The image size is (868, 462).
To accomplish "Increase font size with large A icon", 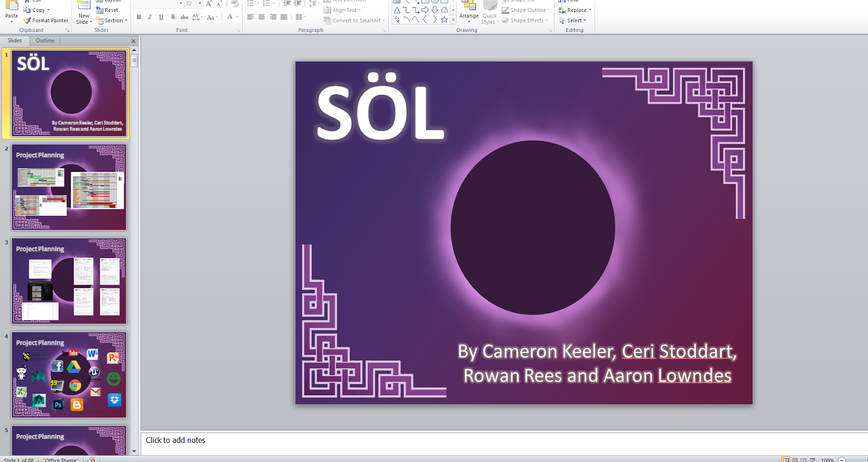I will tap(209, 4).
